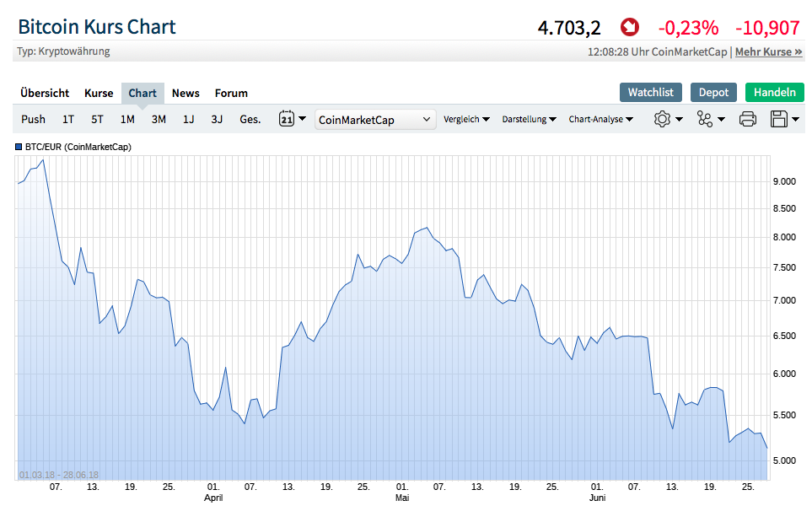Switch to the Kurse tab
This screenshot has height=506, width=812.
[99, 94]
